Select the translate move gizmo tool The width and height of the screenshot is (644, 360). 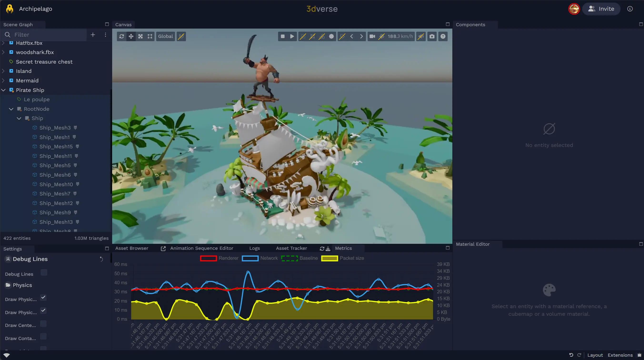[x=131, y=36]
